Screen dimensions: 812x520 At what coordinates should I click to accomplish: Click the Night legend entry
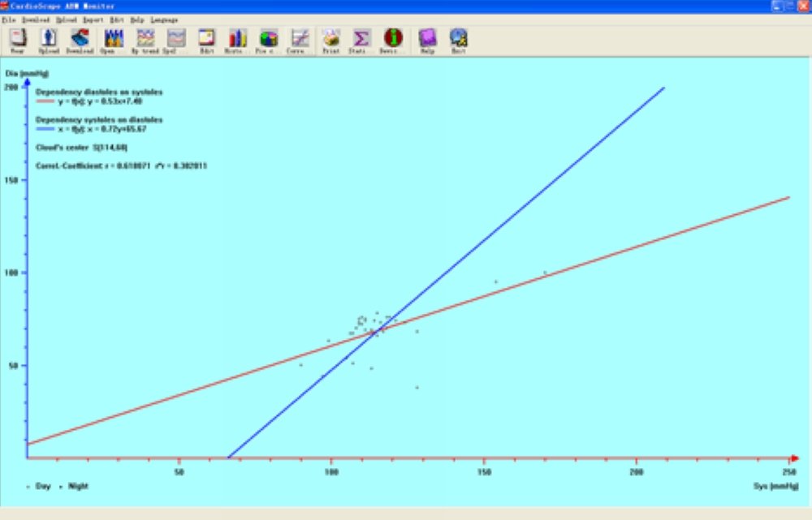point(75,486)
